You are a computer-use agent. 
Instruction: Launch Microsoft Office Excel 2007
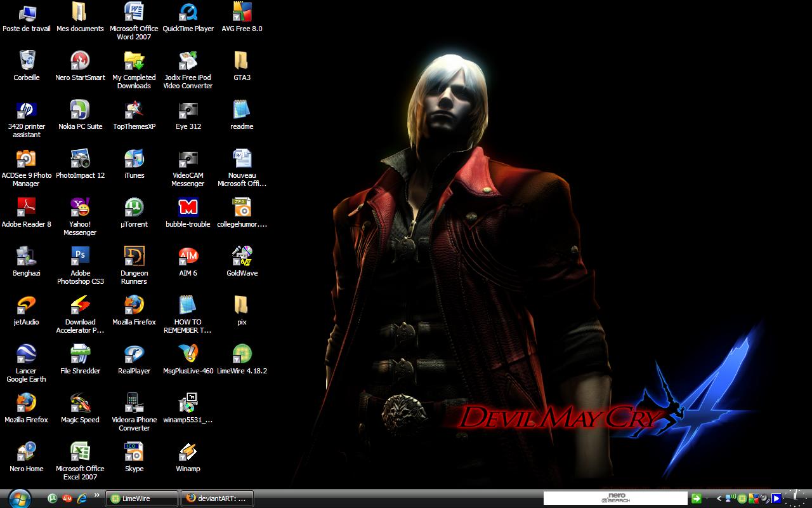point(80,462)
